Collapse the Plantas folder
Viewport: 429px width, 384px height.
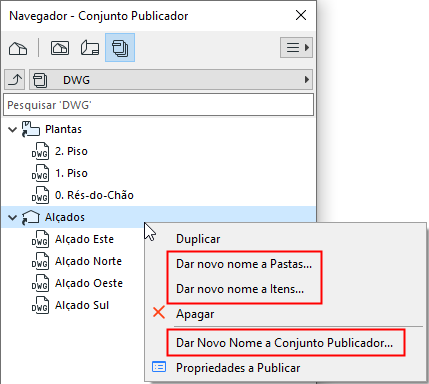point(12,129)
